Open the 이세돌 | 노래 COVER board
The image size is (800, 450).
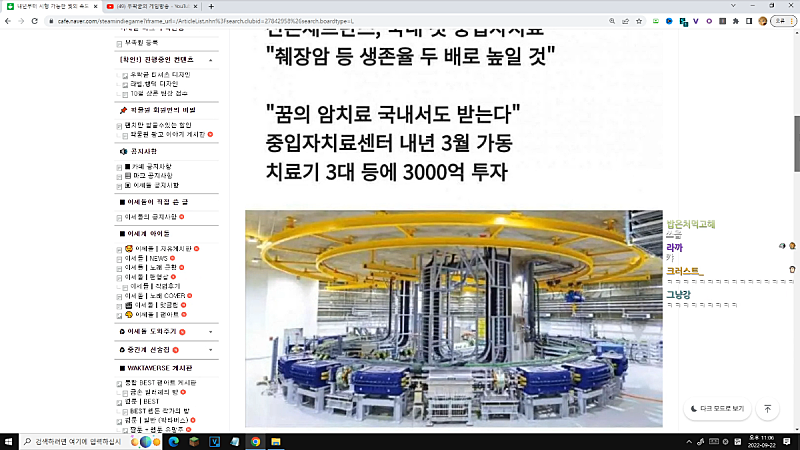pos(155,295)
